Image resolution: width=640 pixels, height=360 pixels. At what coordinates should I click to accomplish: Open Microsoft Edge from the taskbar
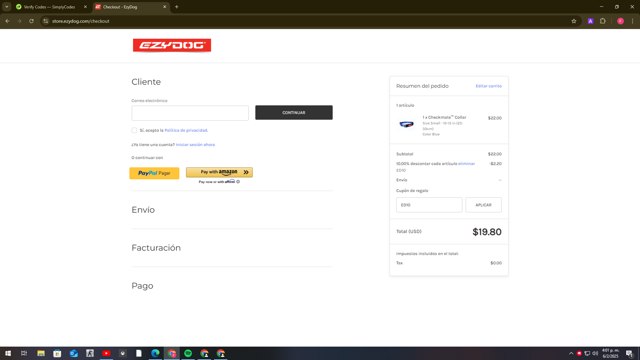(156, 353)
